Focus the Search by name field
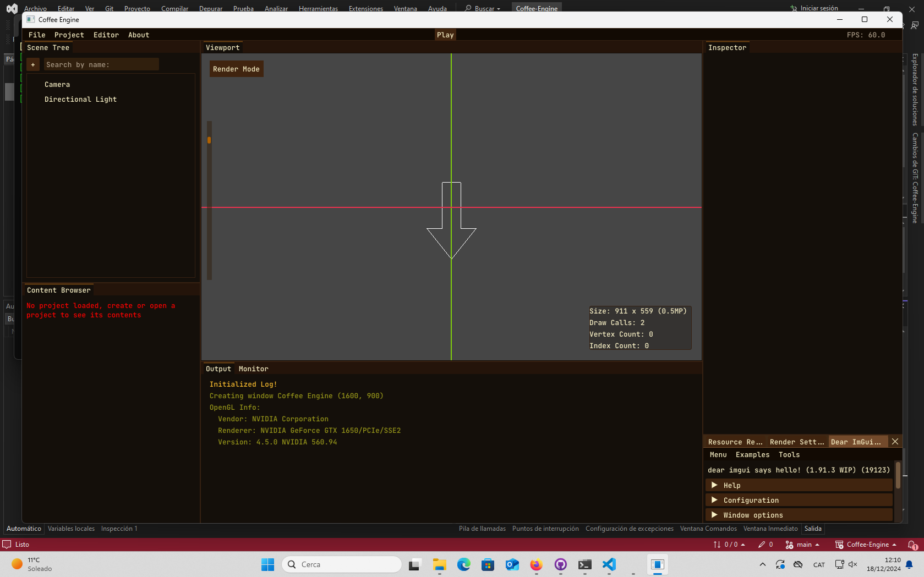 pyautogui.click(x=101, y=64)
